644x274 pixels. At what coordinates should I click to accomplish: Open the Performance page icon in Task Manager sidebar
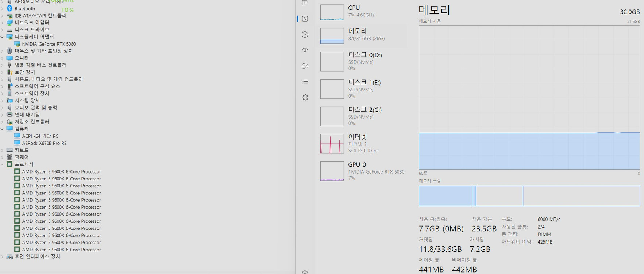click(305, 19)
